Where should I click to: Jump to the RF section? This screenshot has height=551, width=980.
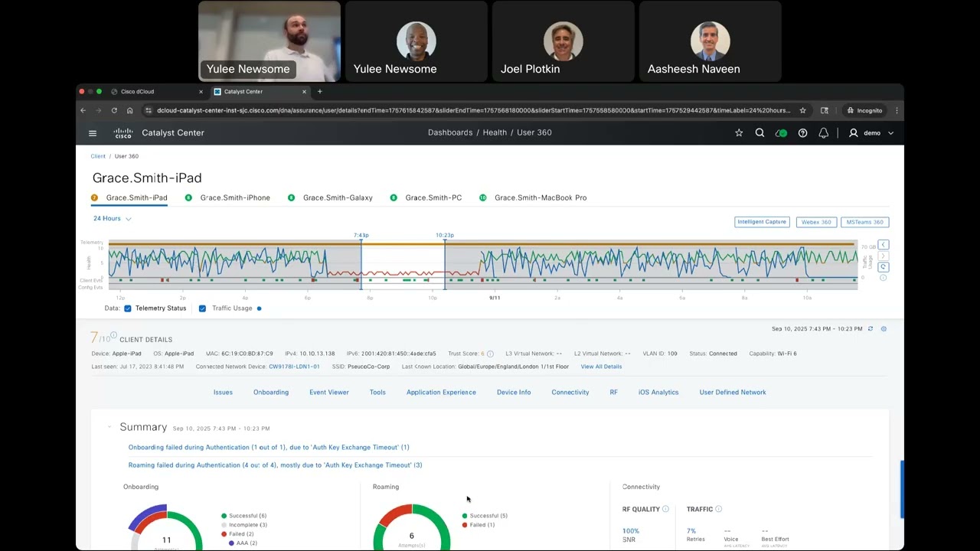pyautogui.click(x=614, y=393)
